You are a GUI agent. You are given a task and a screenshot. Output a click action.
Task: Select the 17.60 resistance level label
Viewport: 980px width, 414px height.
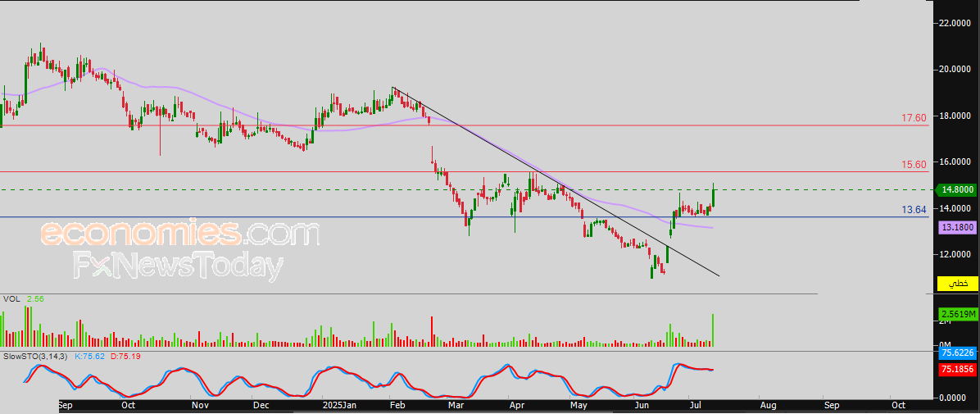(914, 117)
